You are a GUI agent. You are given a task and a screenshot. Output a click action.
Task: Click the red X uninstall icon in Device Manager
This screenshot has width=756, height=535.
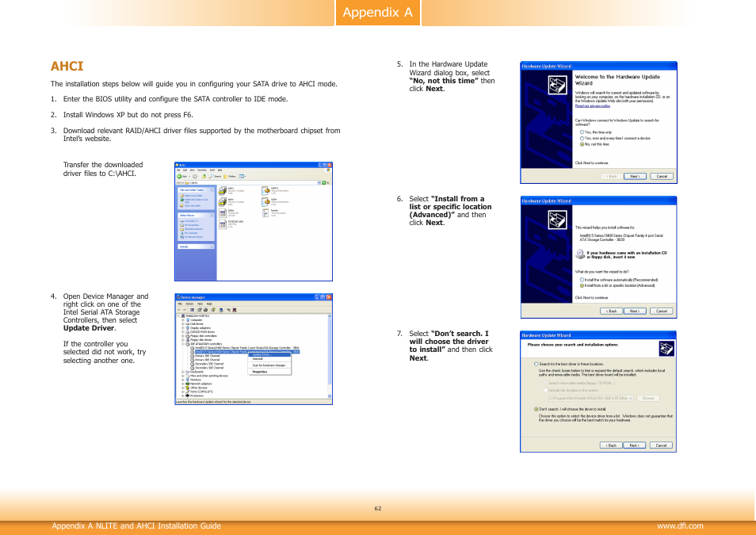click(235, 310)
